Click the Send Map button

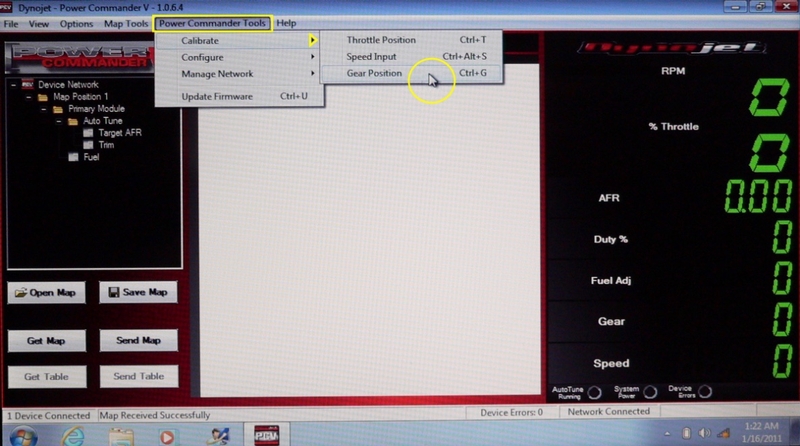coord(138,341)
